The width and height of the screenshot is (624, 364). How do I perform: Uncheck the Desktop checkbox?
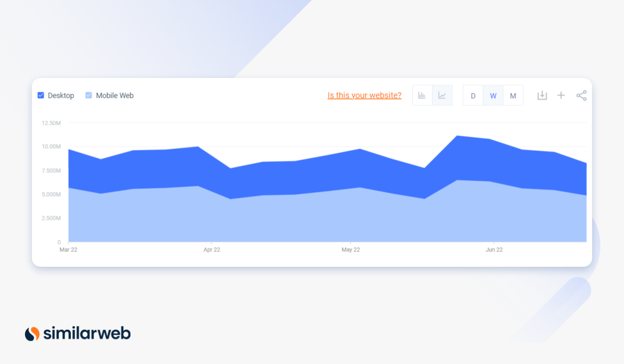click(41, 96)
